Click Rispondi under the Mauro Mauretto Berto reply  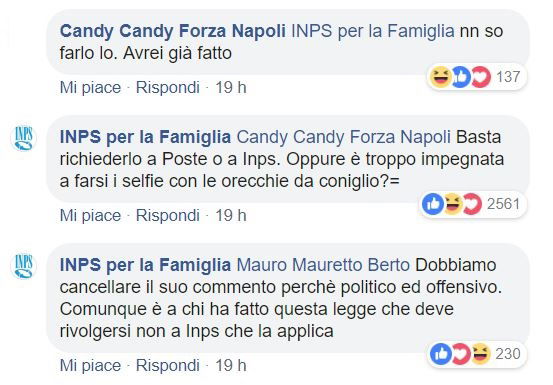pyautogui.click(x=168, y=365)
